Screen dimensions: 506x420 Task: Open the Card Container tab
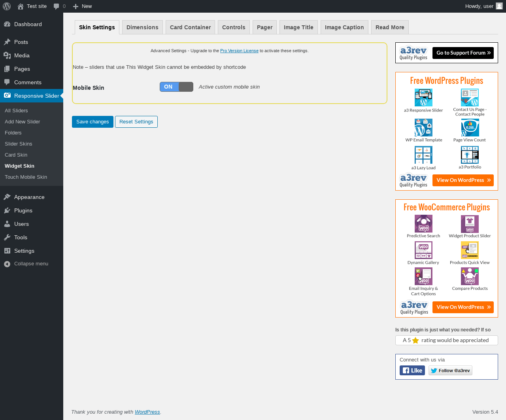[x=190, y=27]
